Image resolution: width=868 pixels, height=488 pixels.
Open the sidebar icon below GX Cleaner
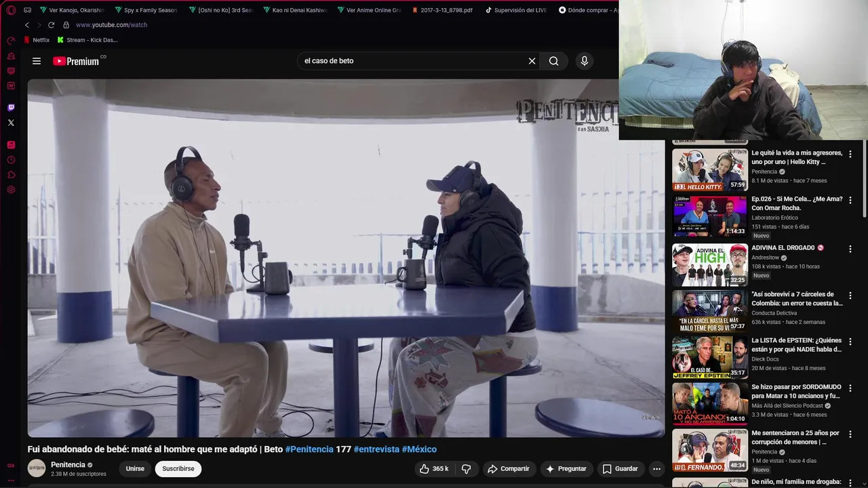11,71
